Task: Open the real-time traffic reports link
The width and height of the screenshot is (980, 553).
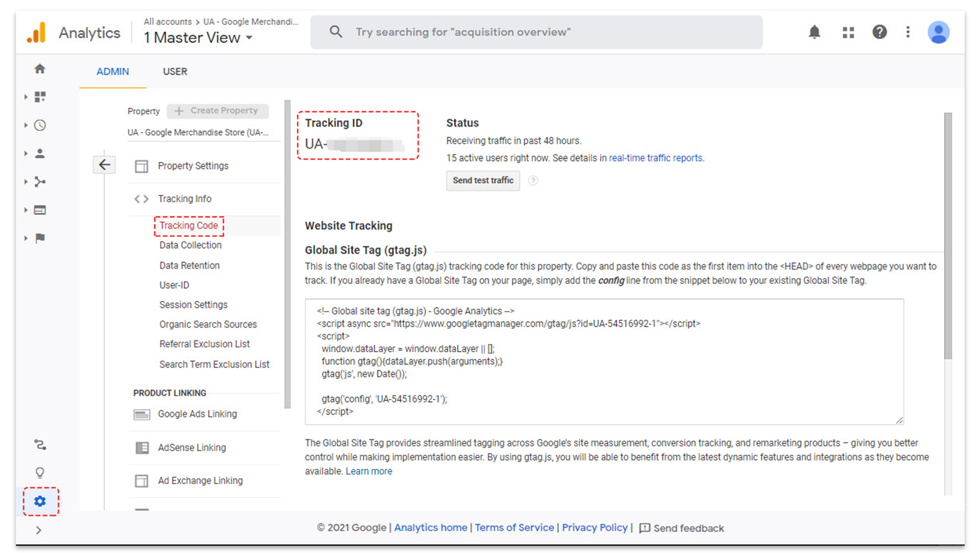Action: tap(655, 158)
